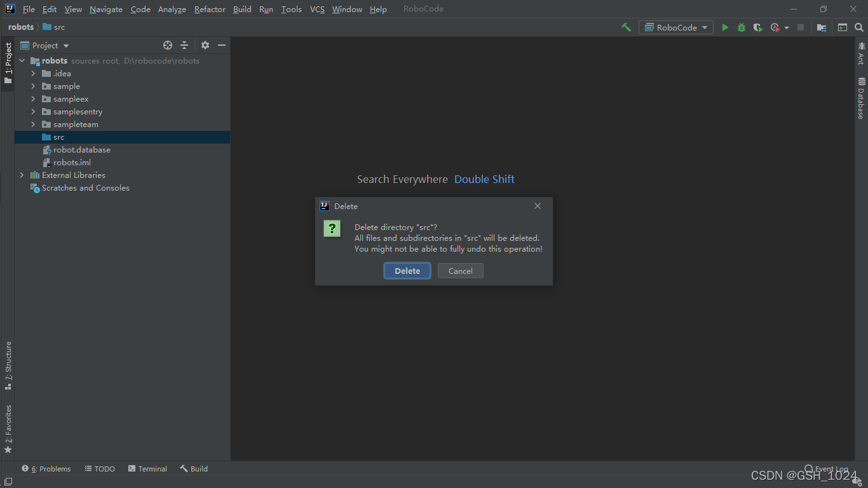Open the Terminal tool window
This screenshot has width=868, height=488.
[147, 469]
